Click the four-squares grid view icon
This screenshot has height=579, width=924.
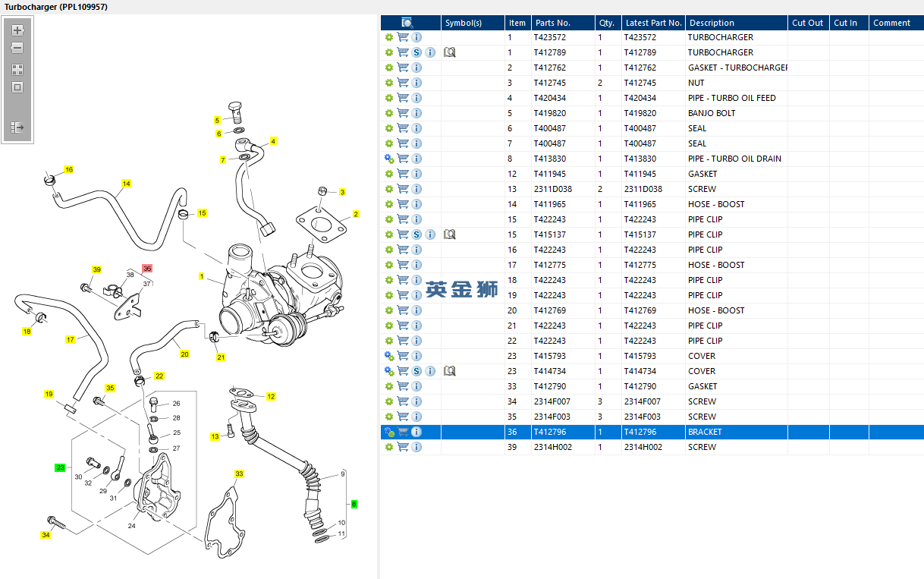coord(17,69)
